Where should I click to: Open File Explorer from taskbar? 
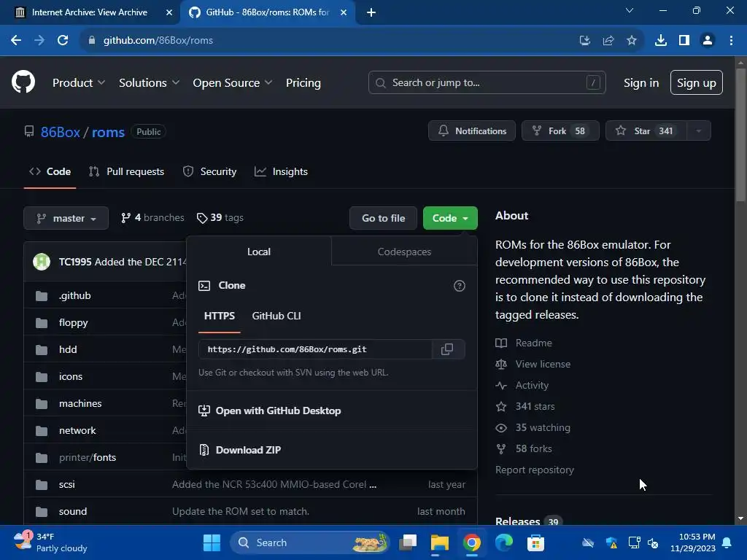pos(440,542)
